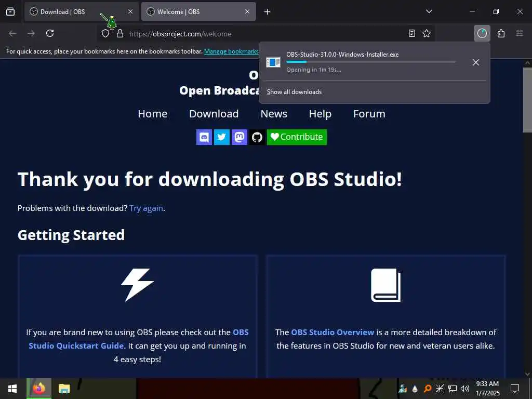Click the scrollbar down arrow

[x=528, y=374]
